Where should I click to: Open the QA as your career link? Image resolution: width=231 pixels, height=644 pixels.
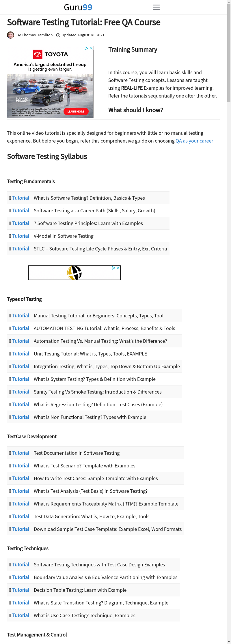(x=194, y=141)
